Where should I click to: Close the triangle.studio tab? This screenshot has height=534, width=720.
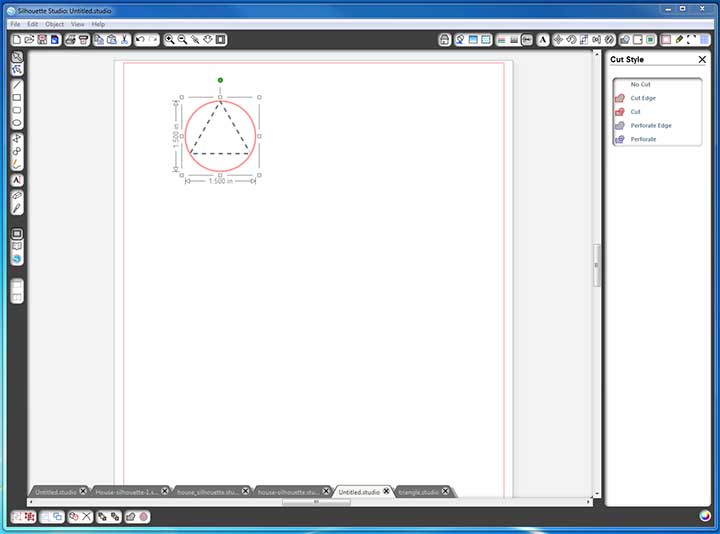[x=445, y=491]
